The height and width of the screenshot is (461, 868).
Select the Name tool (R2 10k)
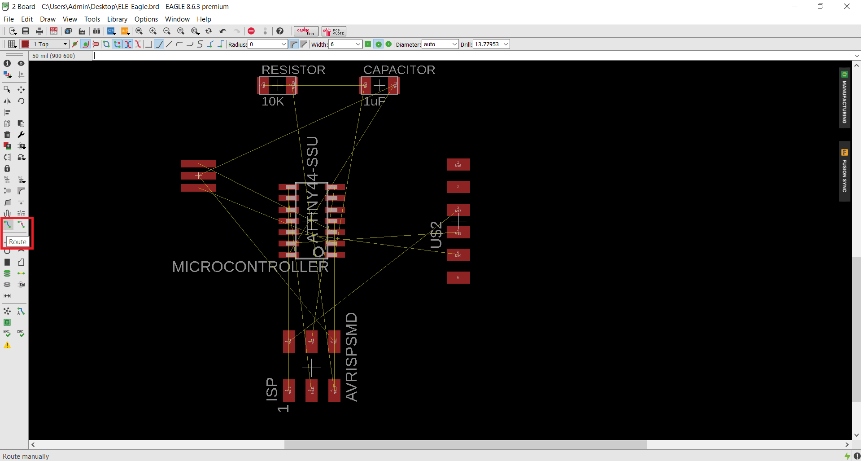pyautogui.click(x=7, y=180)
